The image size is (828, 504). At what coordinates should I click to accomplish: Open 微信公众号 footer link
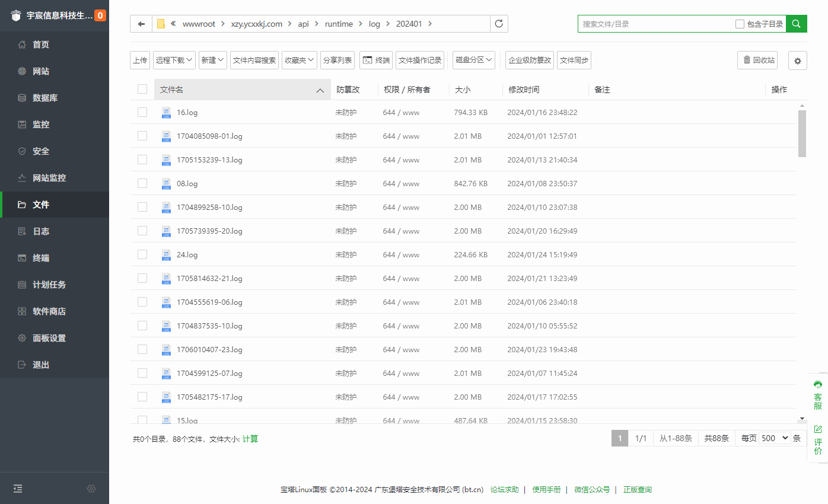(592, 490)
